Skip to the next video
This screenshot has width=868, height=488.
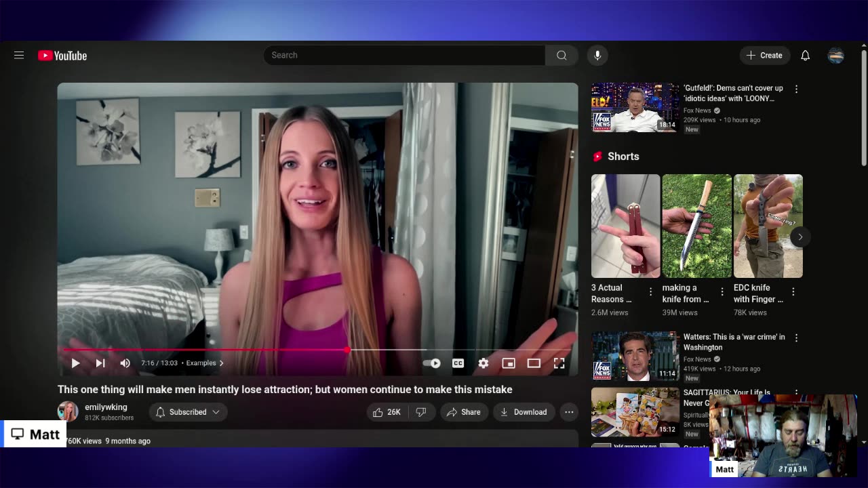point(100,363)
